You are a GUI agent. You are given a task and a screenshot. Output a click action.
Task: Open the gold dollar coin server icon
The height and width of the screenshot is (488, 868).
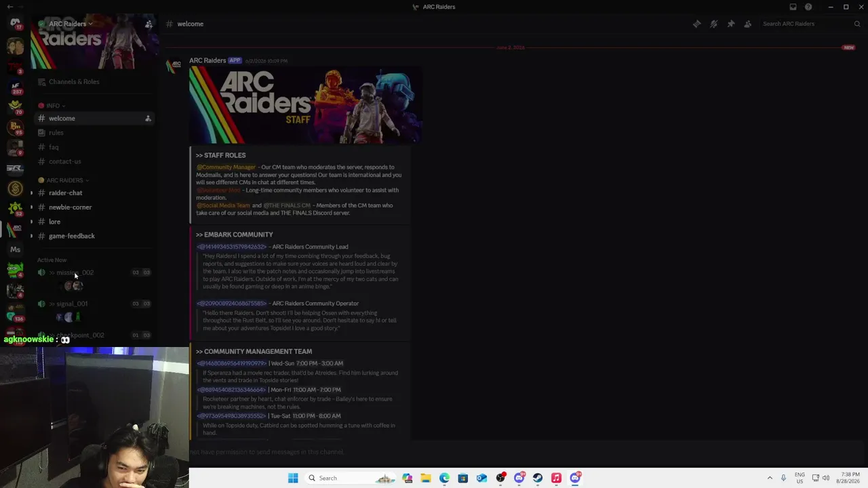15,188
